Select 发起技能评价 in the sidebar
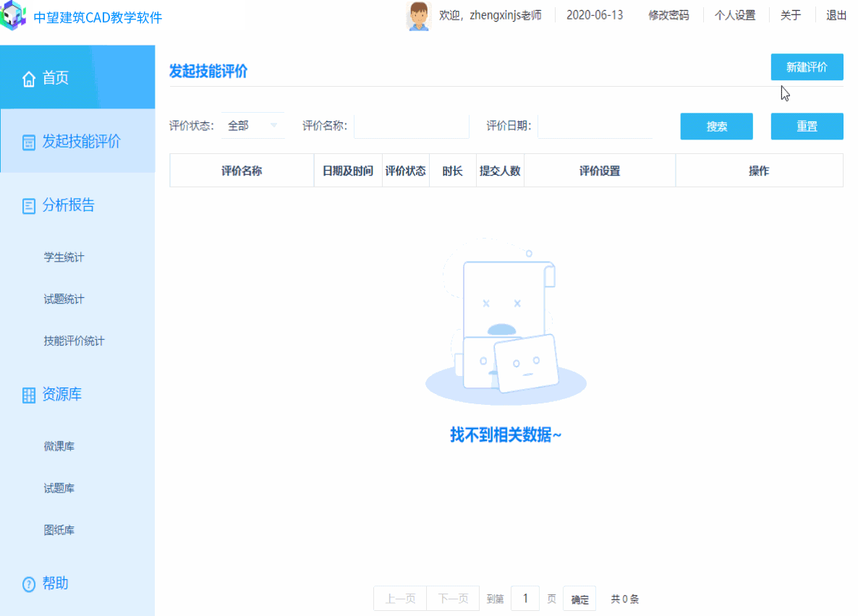 77,141
